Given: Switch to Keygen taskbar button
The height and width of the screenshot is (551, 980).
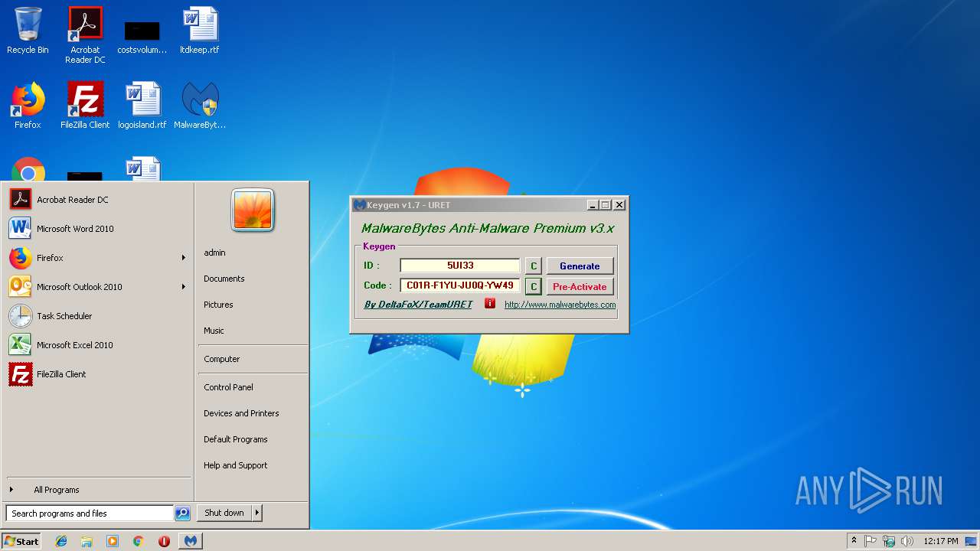Looking at the screenshot, I should 191,541.
